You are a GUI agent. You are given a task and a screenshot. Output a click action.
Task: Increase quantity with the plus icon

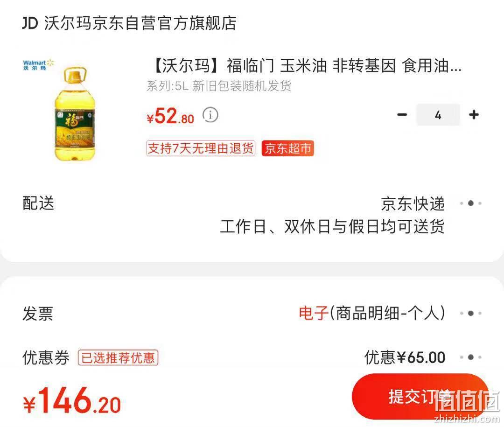tap(474, 114)
